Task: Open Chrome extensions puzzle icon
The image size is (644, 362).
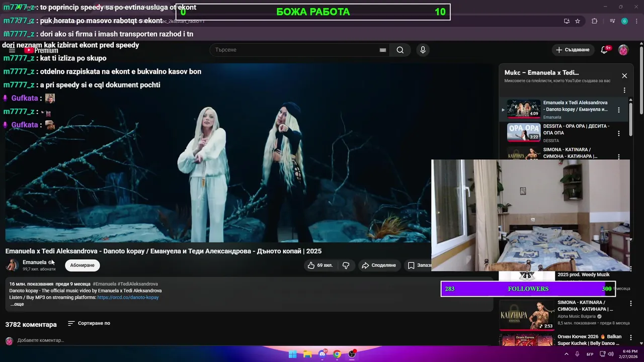Action: [595, 21]
